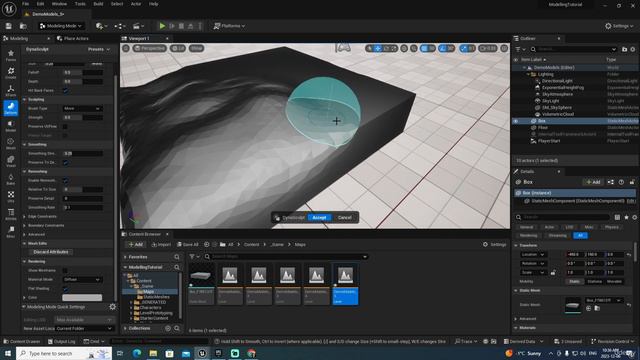Toggle visibility eye for Box in Outliner

(x=516, y=121)
